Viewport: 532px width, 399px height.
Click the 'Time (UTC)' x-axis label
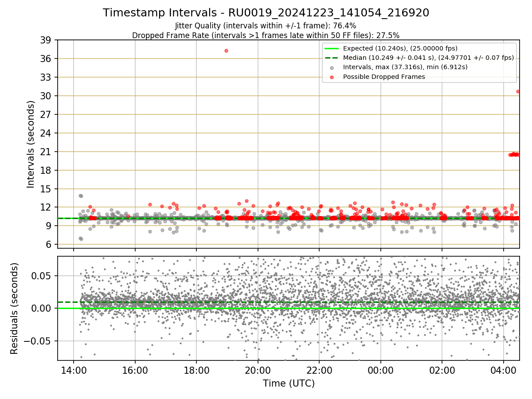click(289, 383)
